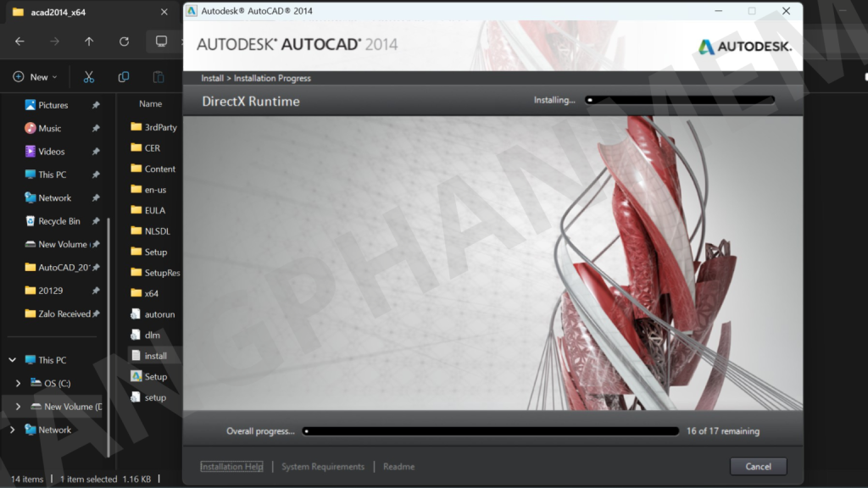Open the Pictures folder in sidebar
Viewport: 868px width, 488px height.
[x=53, y=105]
